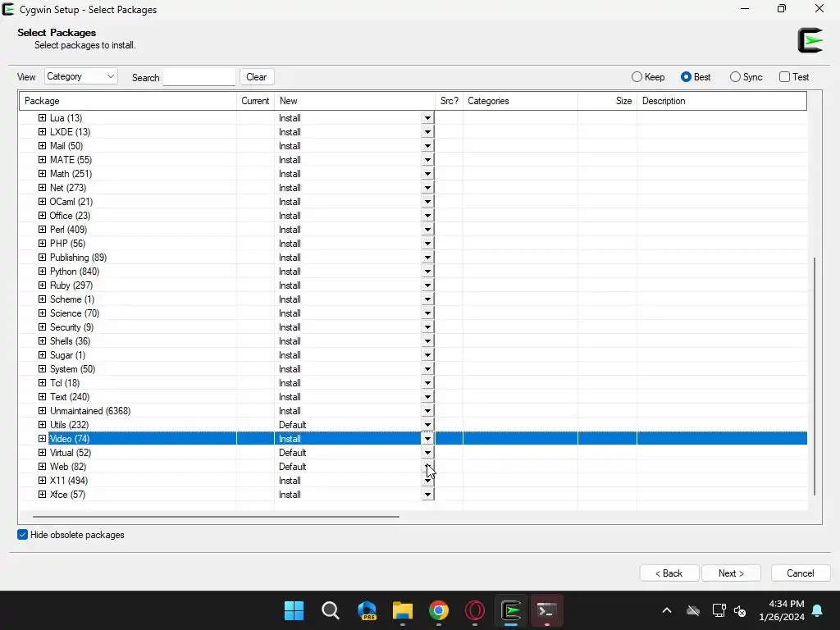Click Cygwin logo in title bar
Image resolution: width=840 pixels, height=630 pixels.
(8, 9)
